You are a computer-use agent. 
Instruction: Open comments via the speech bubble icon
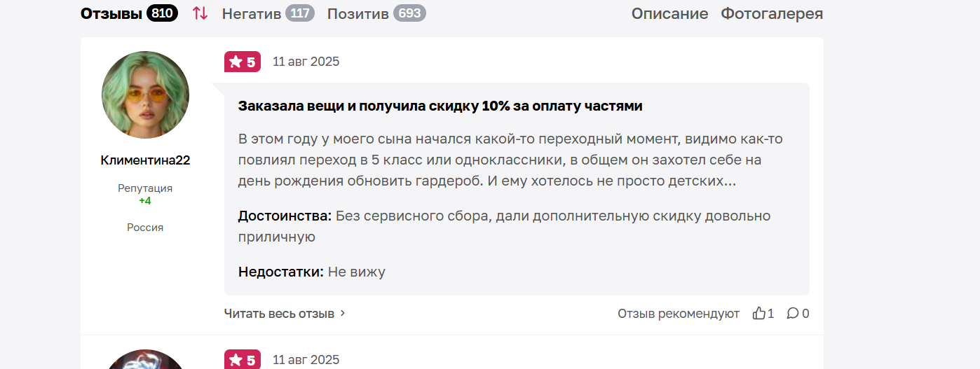click(793, 313)
